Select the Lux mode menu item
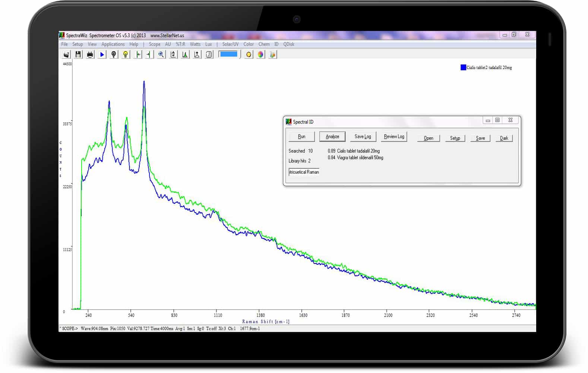 point(209,44)
